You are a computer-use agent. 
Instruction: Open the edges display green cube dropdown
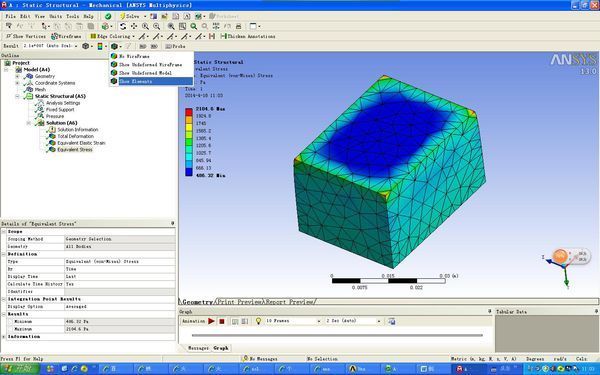coord(115,46)
